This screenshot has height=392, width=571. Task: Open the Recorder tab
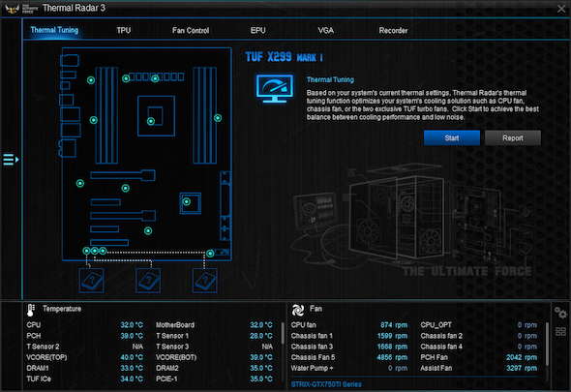[393, 31]
